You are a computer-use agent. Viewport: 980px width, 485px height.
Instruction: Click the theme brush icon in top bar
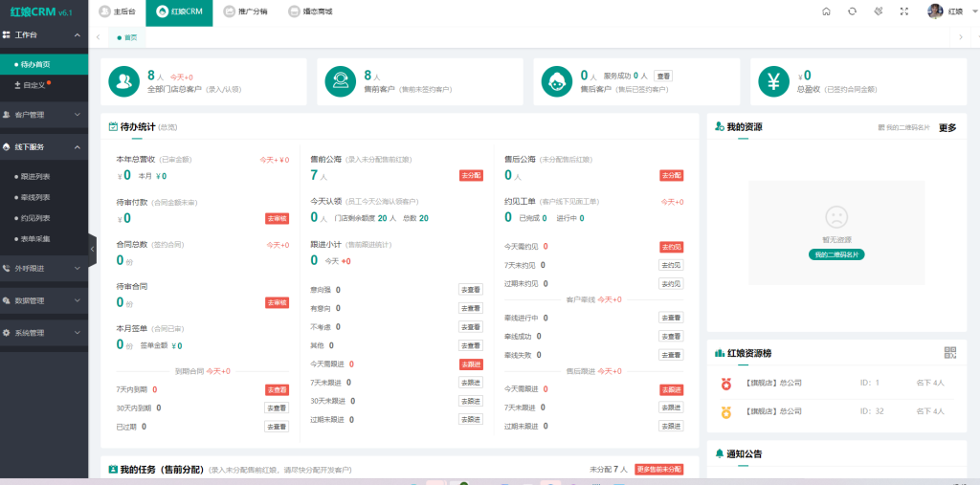pyautogui.click(x=878, y=11)
